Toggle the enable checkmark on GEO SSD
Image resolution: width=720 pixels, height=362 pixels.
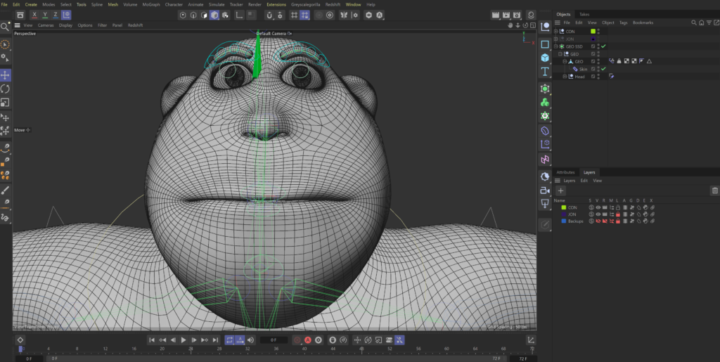(x=603, y=46)
